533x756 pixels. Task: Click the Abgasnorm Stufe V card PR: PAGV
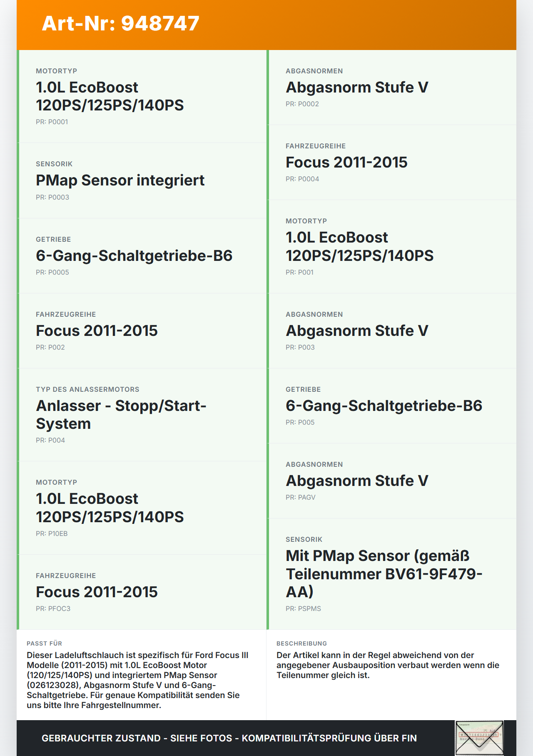pyautogui.click(x=391, y=481)
